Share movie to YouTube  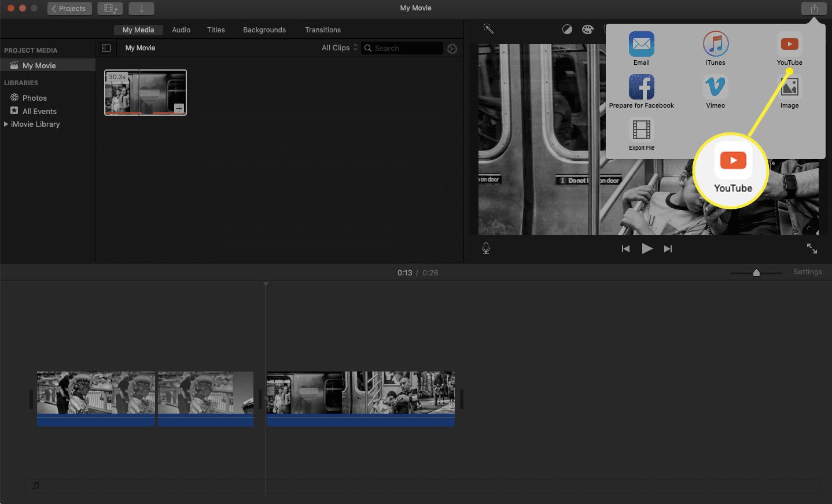[789, 49]
